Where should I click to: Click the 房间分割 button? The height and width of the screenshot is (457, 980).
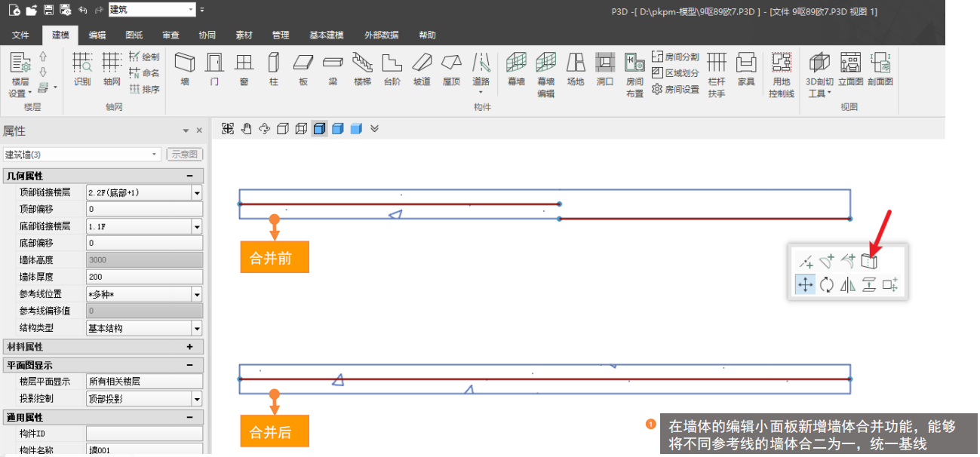675,57
